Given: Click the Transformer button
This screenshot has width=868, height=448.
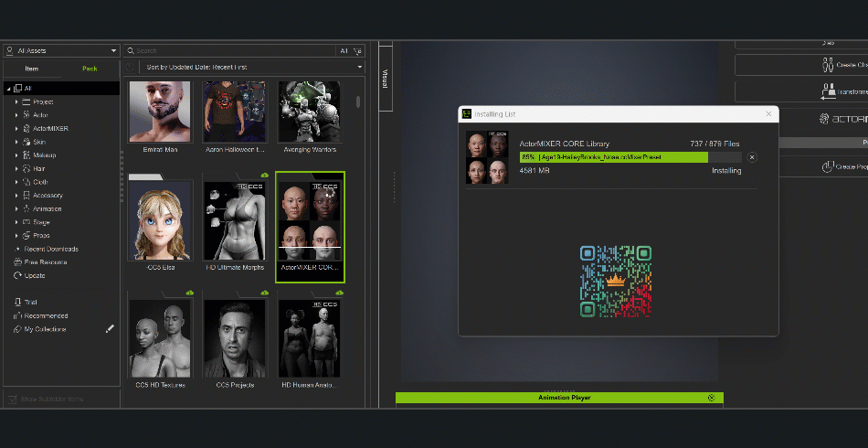Looking at the screenshot, I should coord(801,91).
